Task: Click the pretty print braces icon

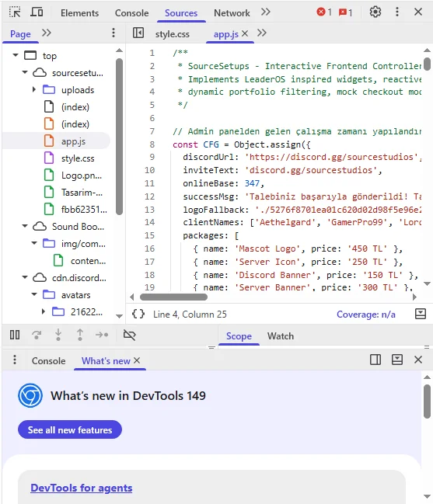Action: (x=138, y=314)
